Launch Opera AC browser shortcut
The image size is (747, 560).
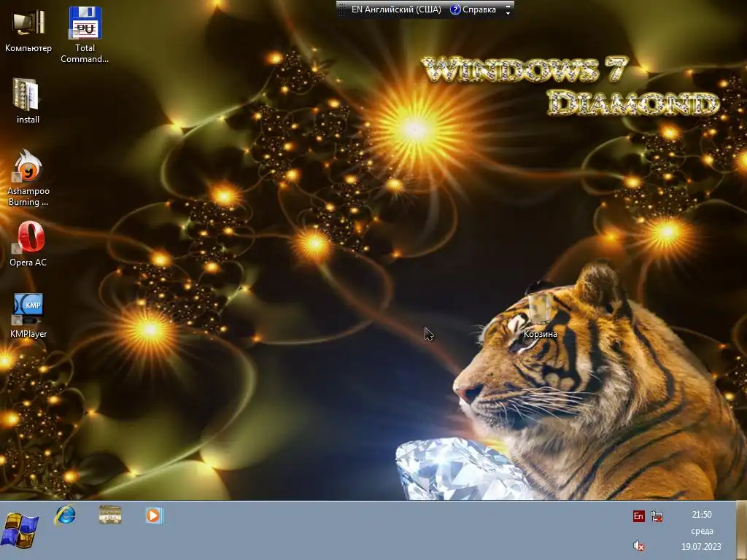[x=28, y=244]
